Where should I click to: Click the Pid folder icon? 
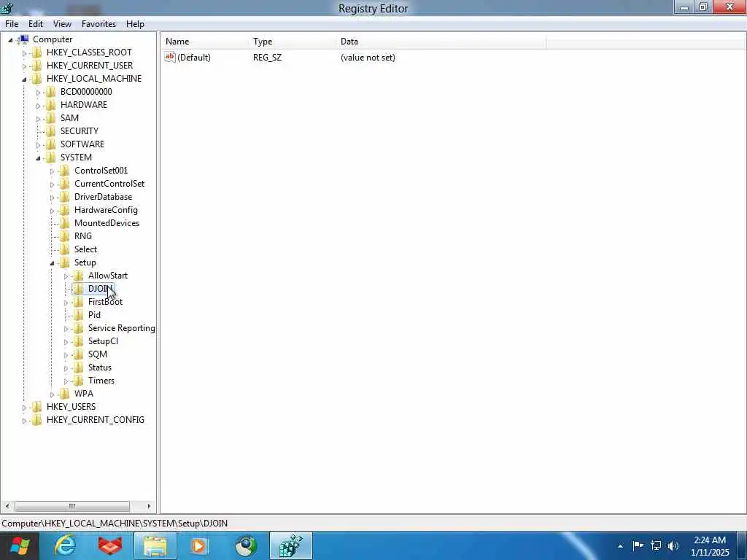tap(78, 315)
